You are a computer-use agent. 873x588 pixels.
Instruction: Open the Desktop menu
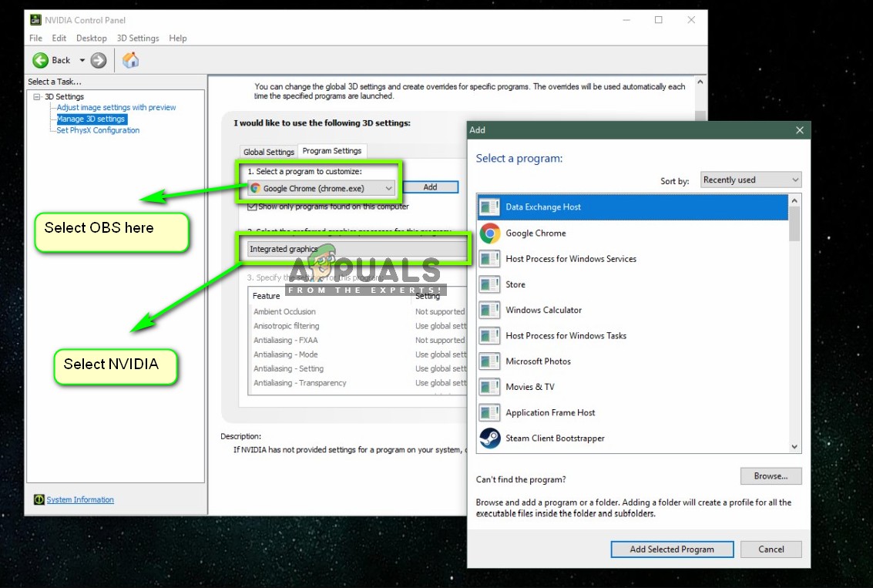[91, 37]
